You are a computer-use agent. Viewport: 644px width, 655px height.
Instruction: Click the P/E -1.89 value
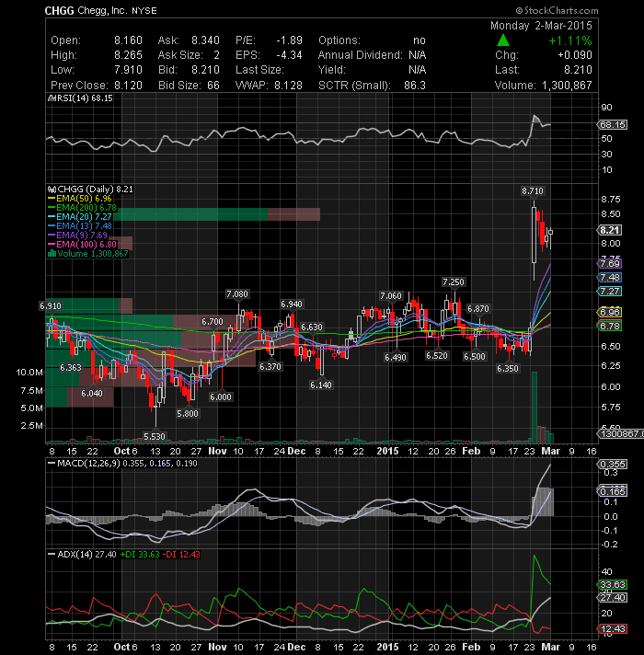tap(289, 40)
